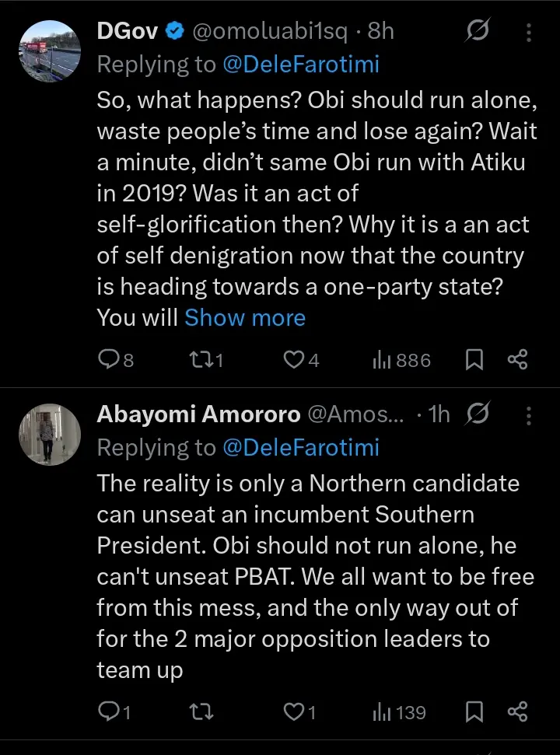Open Grok icon on DGov's tweet
Image resolution: width=560 pixels, height=755 pixels.
coord(476,31)
